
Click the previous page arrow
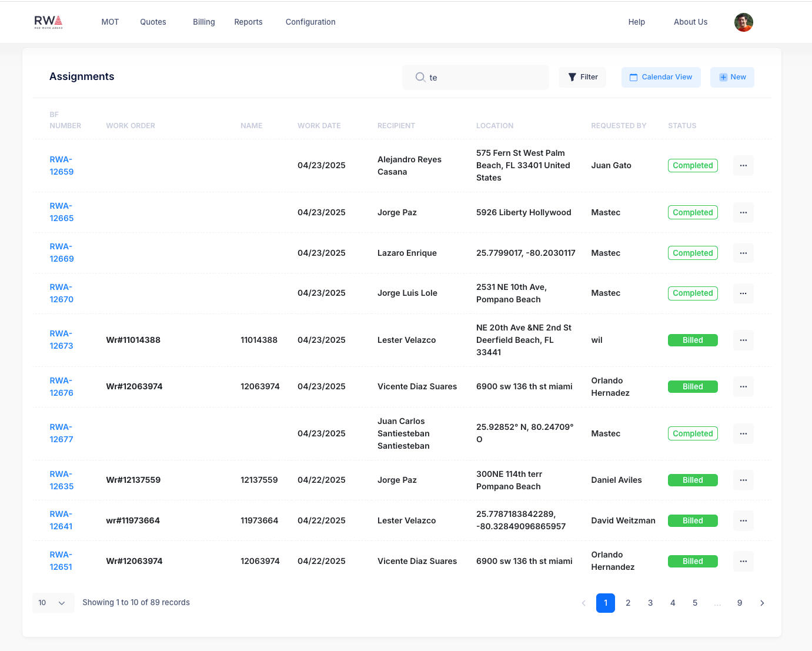point(583,603)
